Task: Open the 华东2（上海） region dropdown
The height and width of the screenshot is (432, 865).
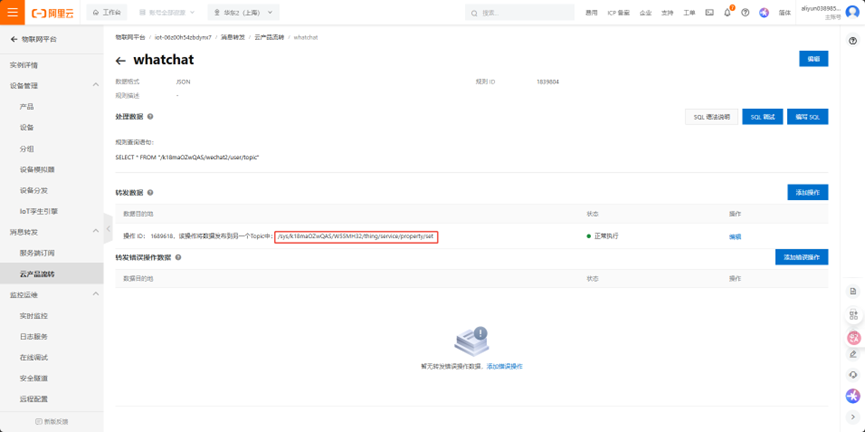Action: click(243, 12)
